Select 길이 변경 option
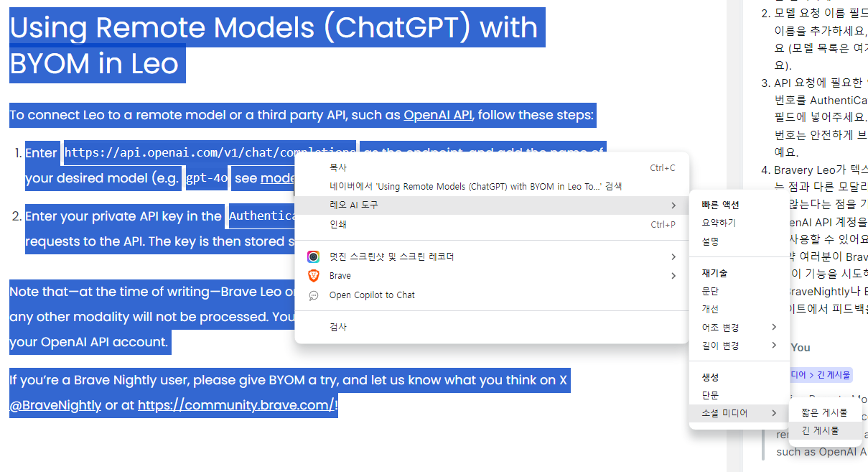This screenshot has width=868, height=472. coord(739,346)
